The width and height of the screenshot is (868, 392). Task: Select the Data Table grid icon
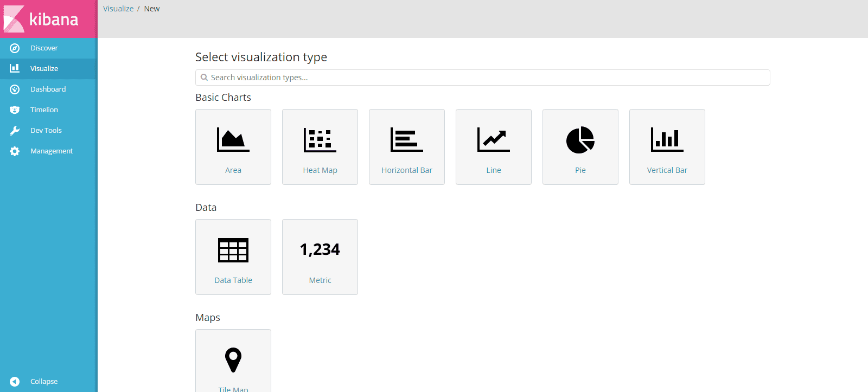(x=233, y=250)
